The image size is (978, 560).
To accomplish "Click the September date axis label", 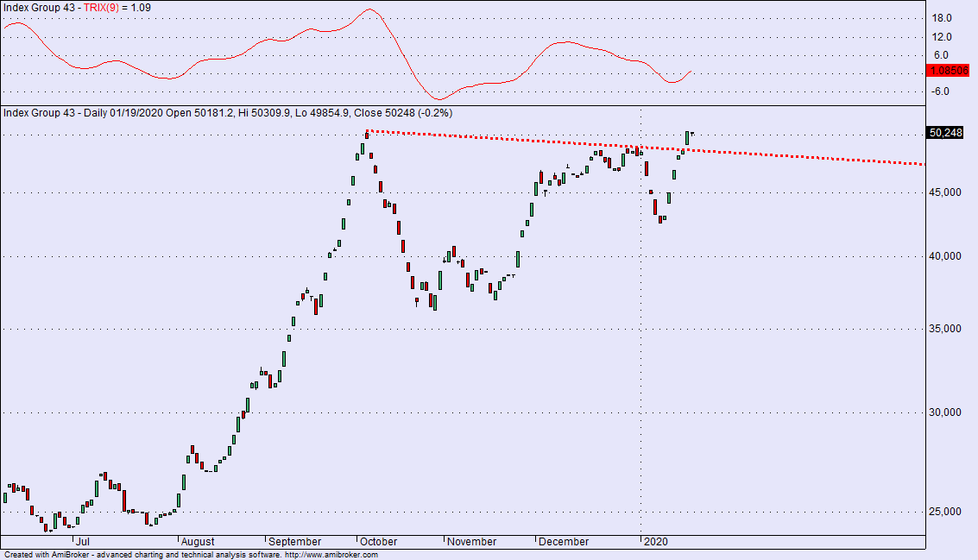I will point(294,541).
